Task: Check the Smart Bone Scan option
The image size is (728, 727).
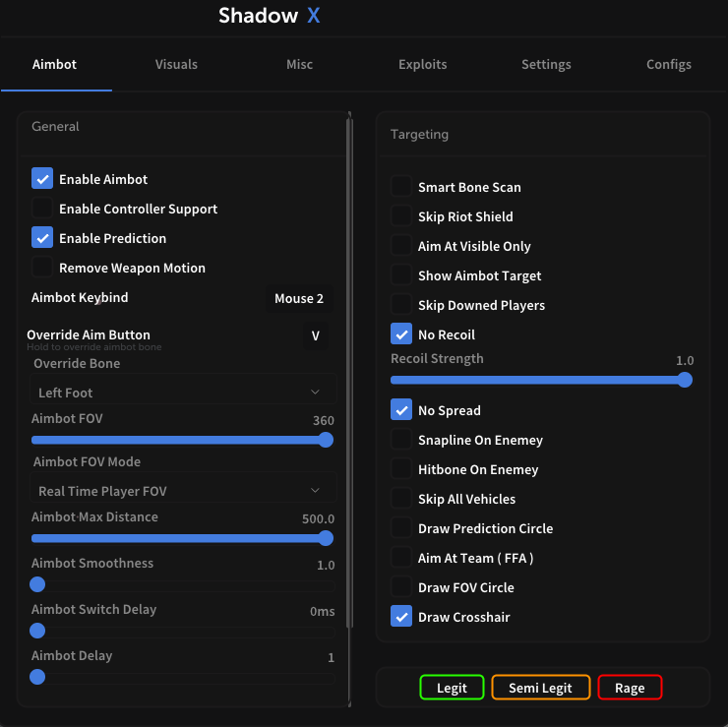Action: click(401, 187)
